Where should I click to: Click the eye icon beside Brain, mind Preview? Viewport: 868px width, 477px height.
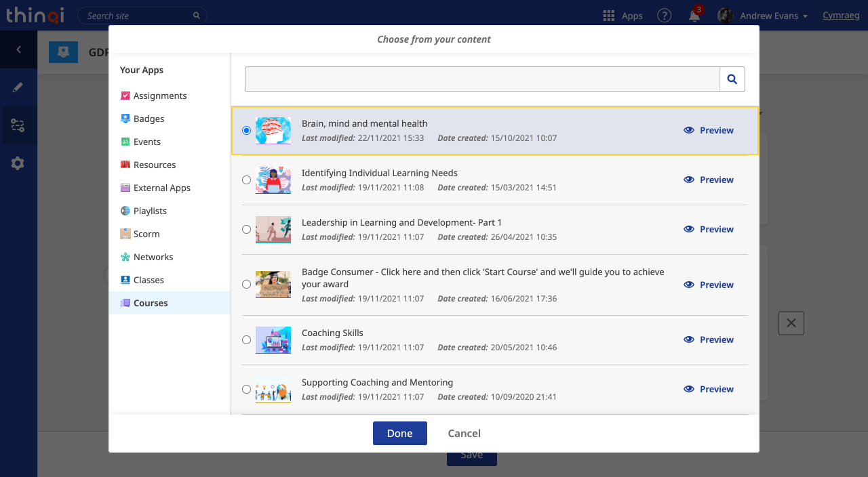pyautogui.click(x=688, y=130)
